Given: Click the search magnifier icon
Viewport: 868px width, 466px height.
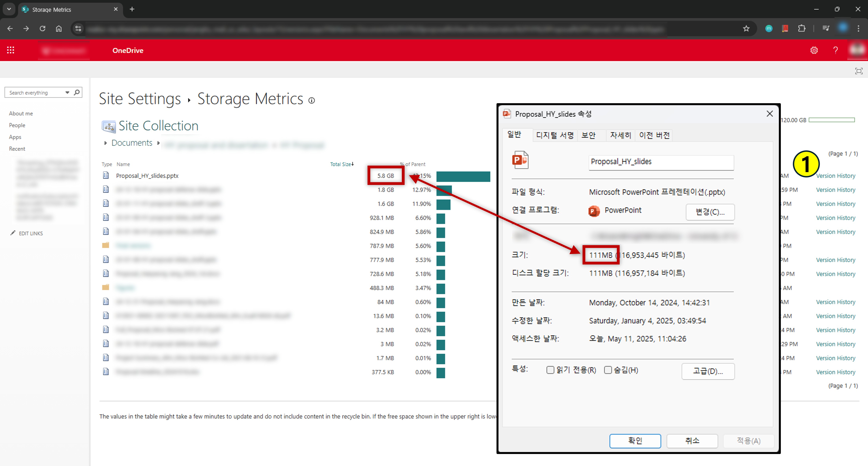Looking at the screenshot, I should 77,92.
